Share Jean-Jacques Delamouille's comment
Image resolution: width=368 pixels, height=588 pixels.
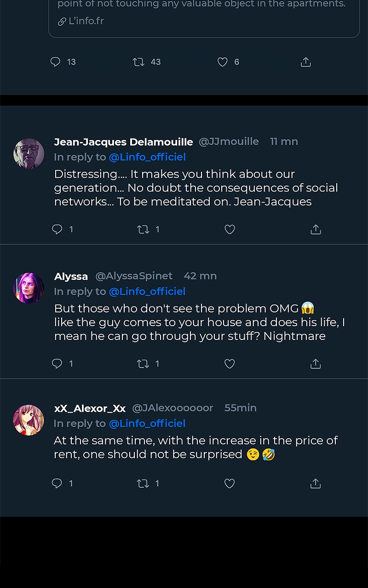tap(316, 229)
